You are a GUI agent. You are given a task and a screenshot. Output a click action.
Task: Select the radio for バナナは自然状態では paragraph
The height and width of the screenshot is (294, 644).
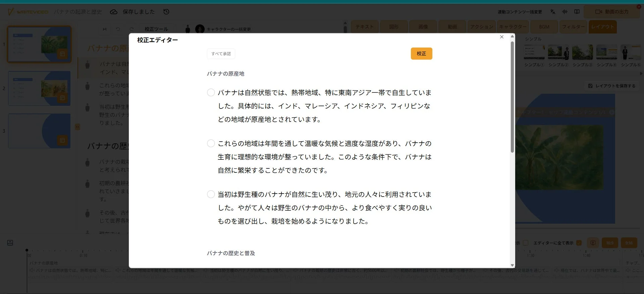click(x=211, y=92)
